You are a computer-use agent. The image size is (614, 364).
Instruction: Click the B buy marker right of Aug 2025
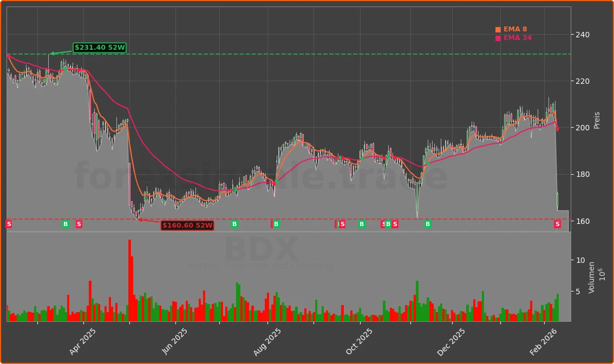click(276, 224)
